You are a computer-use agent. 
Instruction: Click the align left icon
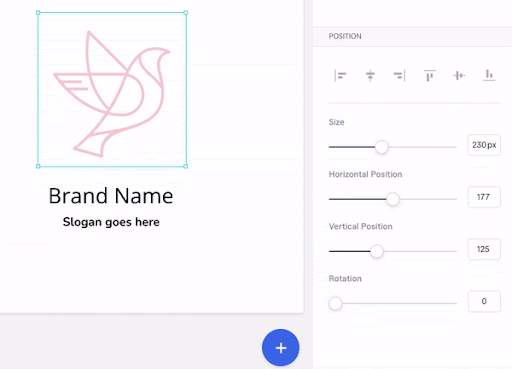click(340, 76)
